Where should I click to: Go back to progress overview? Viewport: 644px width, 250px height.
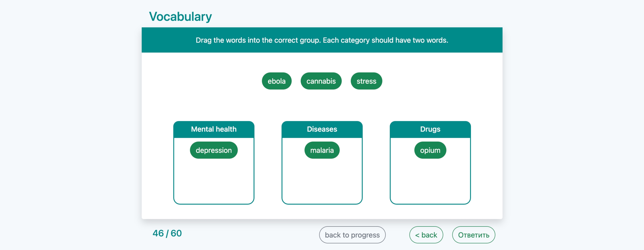tap(352, 235)
